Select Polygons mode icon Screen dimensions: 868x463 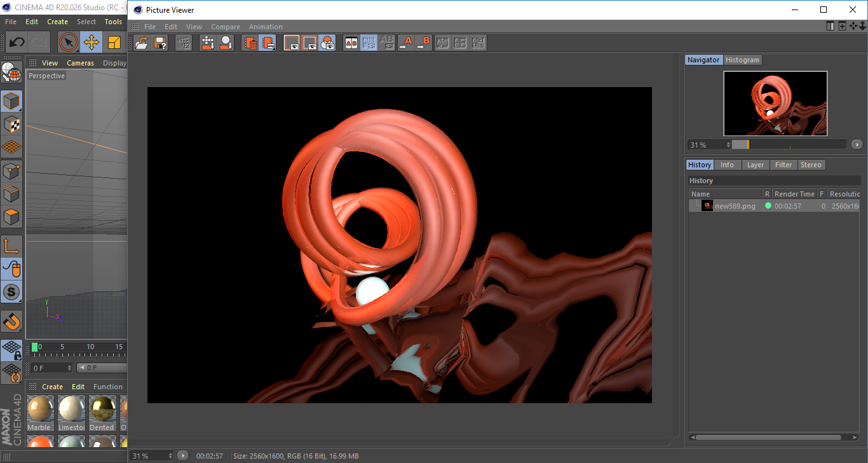click(x=11, y=217)
